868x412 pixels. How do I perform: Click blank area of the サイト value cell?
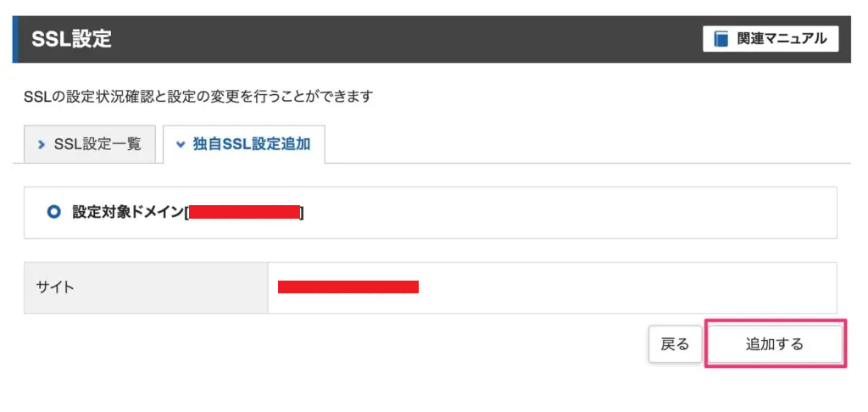(626, 288)
